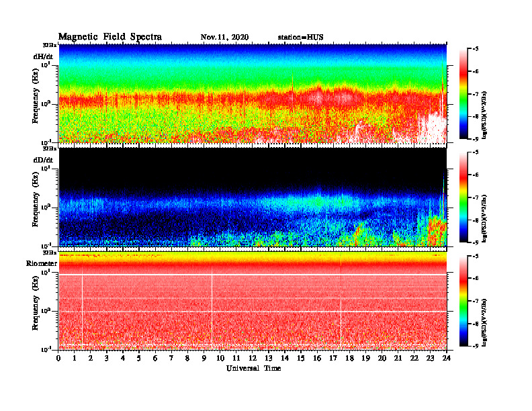Click the "20" tick on Universal Time axis
Image resolution: width=532 pixels, height=411 pixels.
pos(382,359)
